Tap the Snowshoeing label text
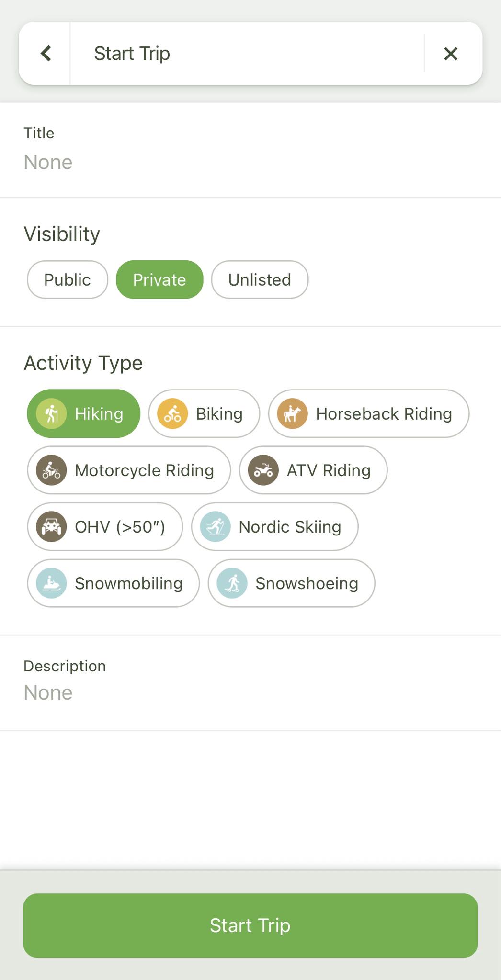This screenshot has height=980, width=501. coord(307,583)
